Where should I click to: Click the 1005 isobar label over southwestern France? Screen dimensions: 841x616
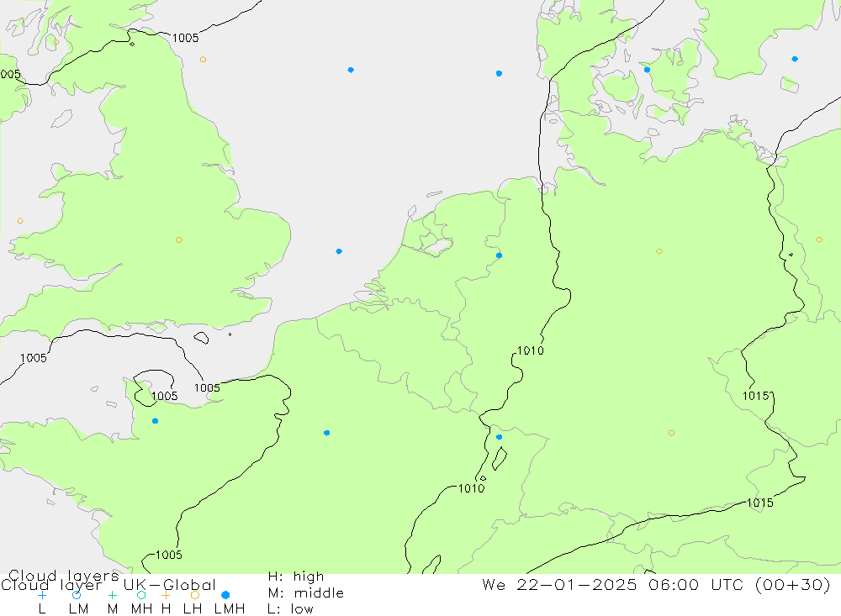tap(169, 555)
